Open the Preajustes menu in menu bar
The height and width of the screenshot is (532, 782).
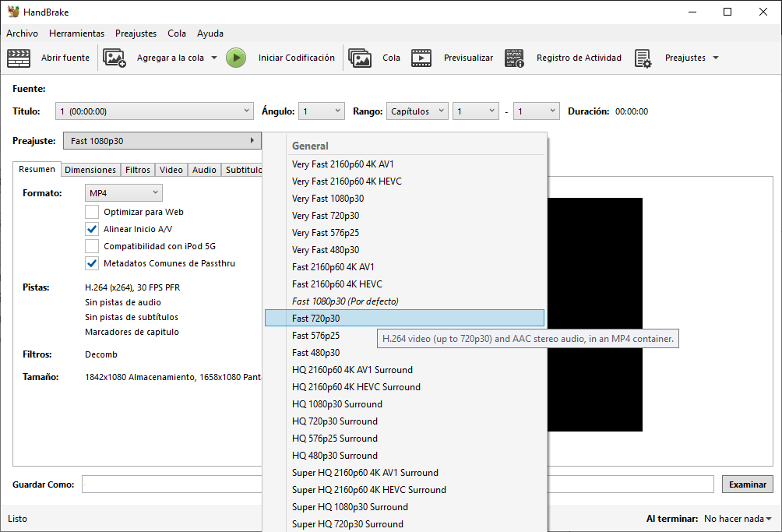point(136,33)
